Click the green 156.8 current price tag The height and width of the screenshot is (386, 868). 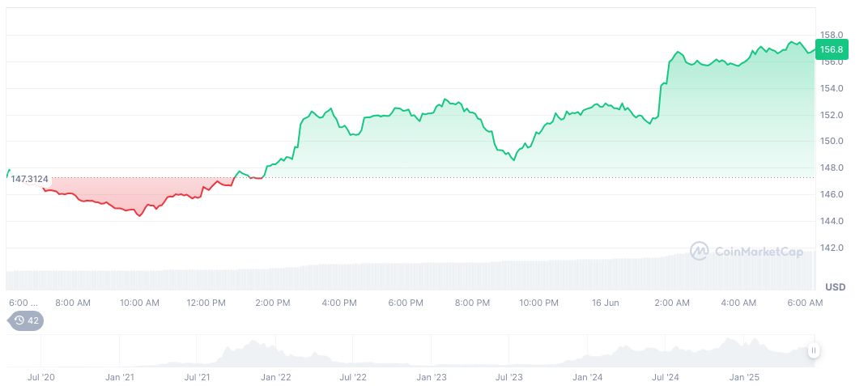[x=832, y=49]
